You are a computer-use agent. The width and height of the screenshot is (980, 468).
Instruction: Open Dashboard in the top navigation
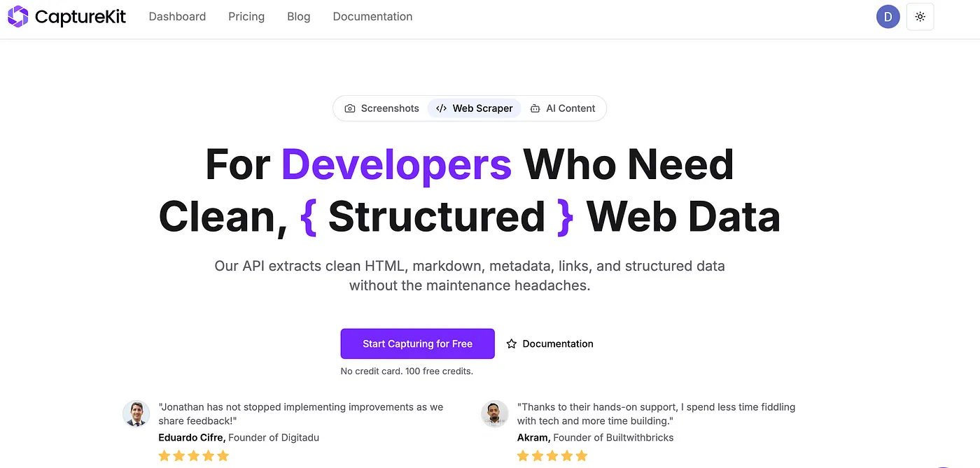(x=177, y=16)
